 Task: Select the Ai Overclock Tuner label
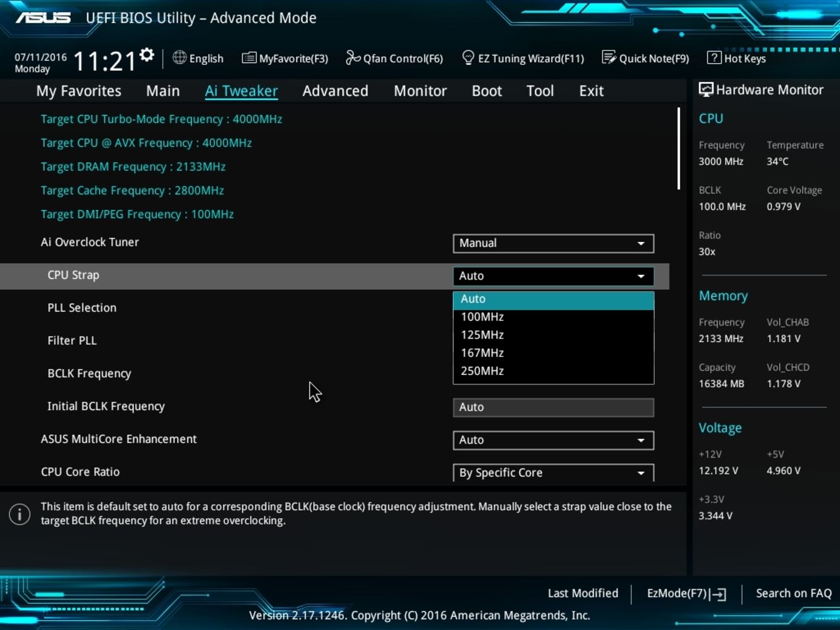click(90, 242)
